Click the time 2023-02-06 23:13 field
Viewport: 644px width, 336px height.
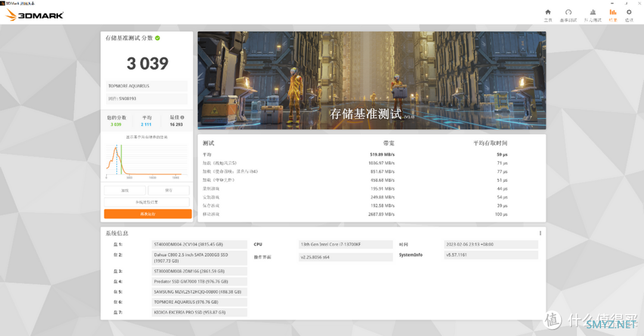pos(491,244)
